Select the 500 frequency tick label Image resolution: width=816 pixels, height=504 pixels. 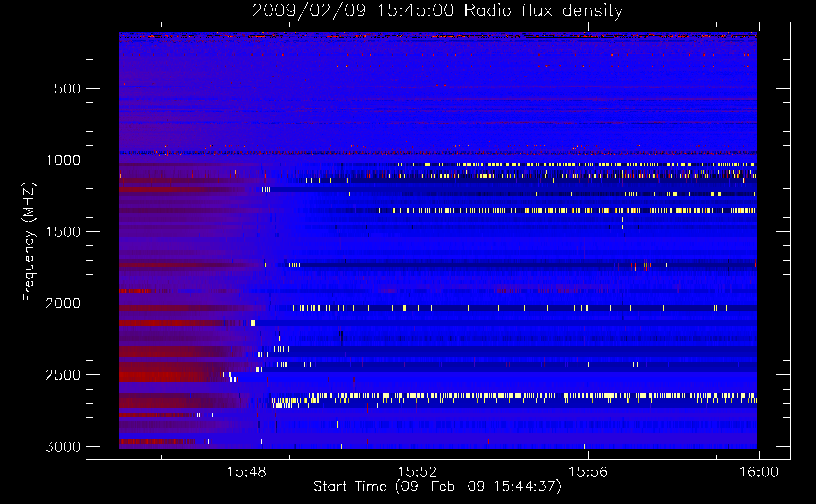pos(68,89)
